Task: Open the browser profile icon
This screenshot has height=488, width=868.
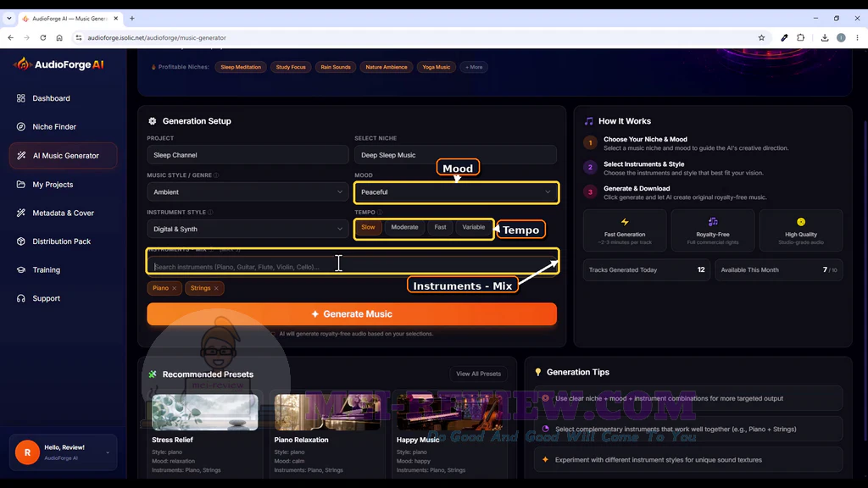Action: pos(841,37)
